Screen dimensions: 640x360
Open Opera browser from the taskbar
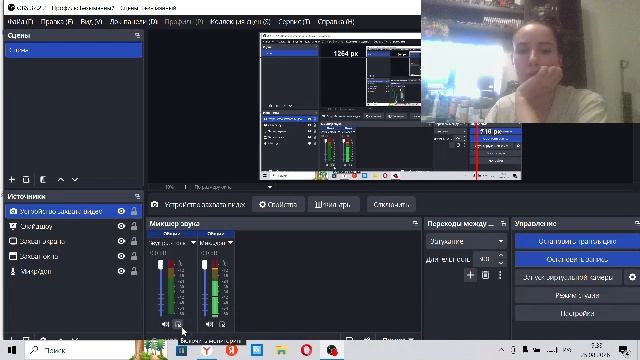(307, 350)
